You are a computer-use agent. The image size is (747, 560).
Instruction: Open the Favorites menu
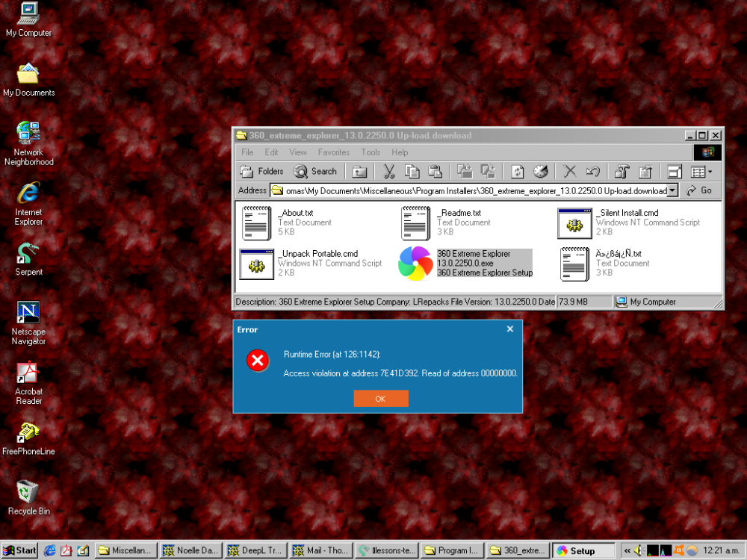[x=333, y=152]
